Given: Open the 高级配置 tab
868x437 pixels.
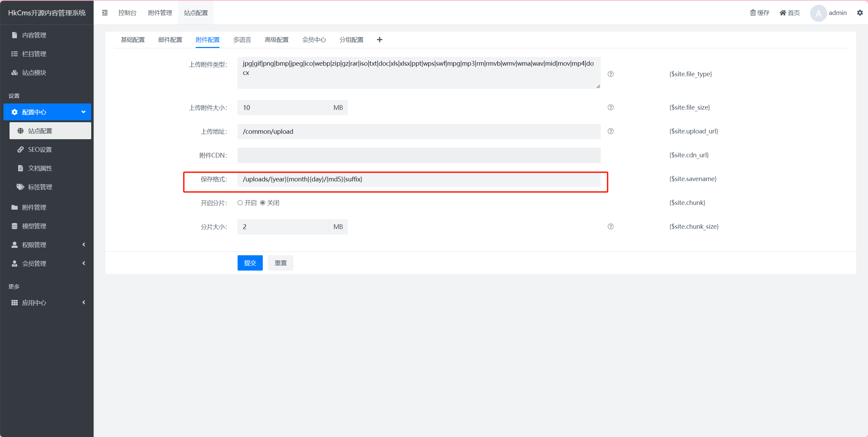Looking at the screenshot, I should click(x=276, y=40).
